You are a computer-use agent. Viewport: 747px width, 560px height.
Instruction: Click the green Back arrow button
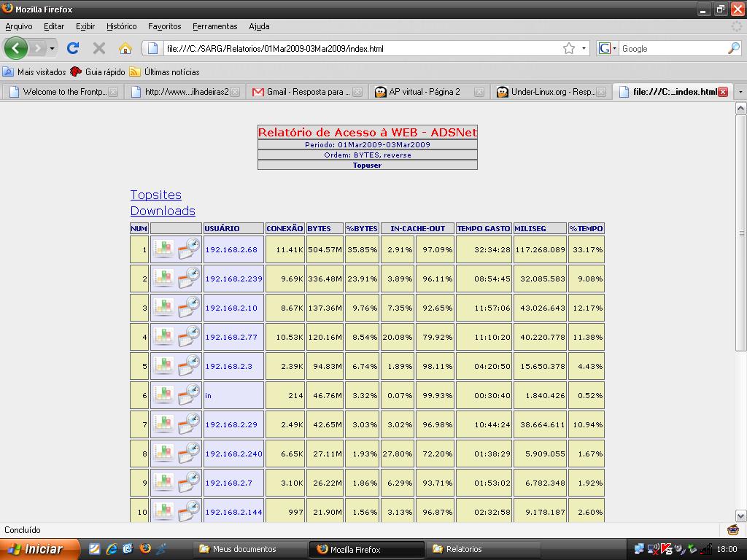coord(16,48)
